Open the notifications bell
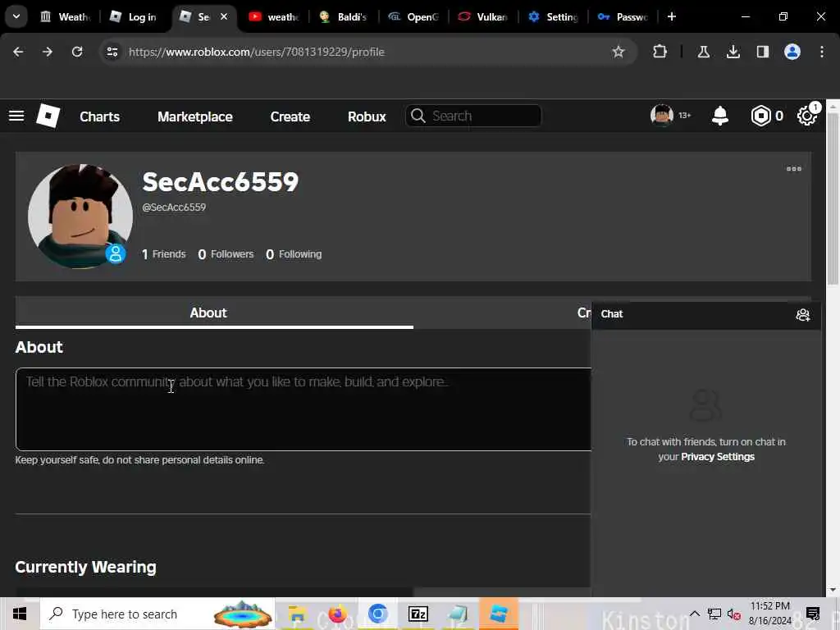This screenshot has height=630, width=840. click(x=720, y=116)
